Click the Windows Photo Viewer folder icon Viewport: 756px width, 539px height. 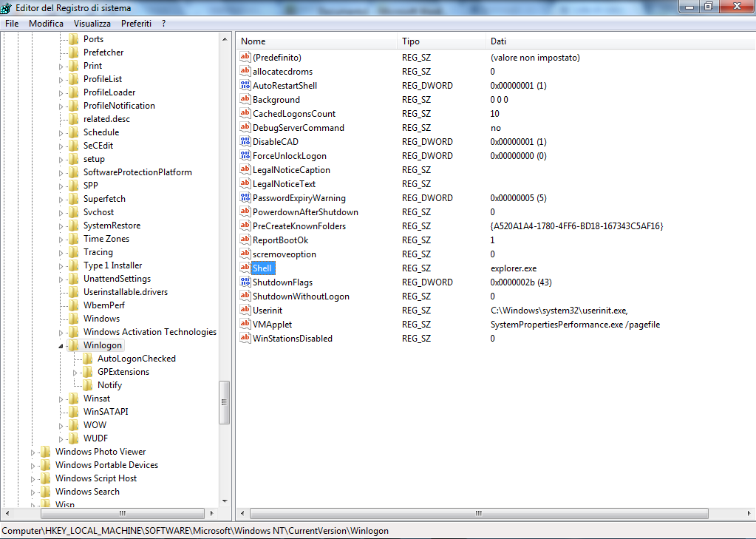pyautogui.click(x=45, y=452)
